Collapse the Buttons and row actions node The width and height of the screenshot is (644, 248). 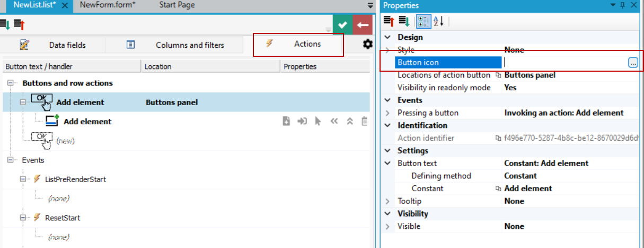11,83
